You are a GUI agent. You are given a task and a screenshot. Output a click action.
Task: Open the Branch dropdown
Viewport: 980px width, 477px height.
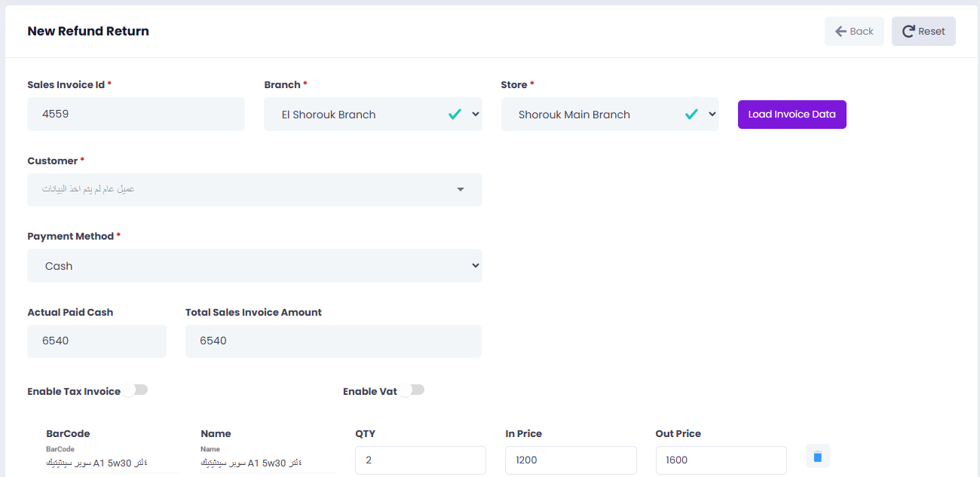tap(362, 115)
